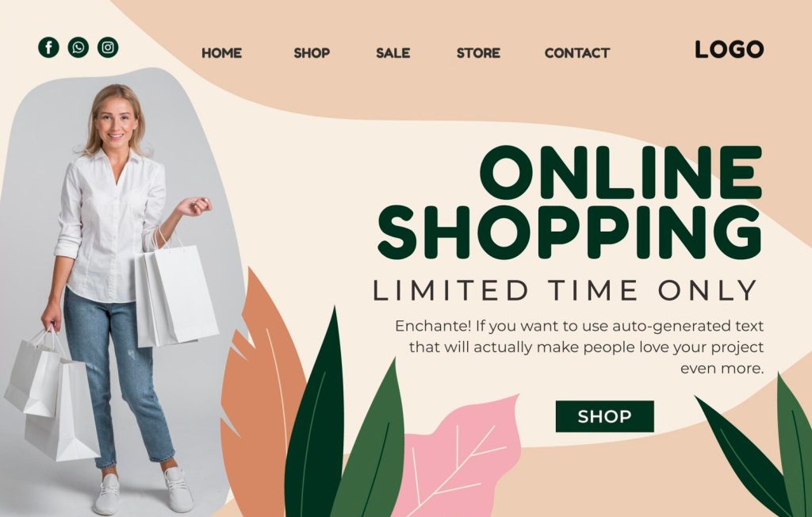This screenshot has height=517, width=812.
Task: Click the ONLINE SHOPPING headline
Action: click(569, 202)
